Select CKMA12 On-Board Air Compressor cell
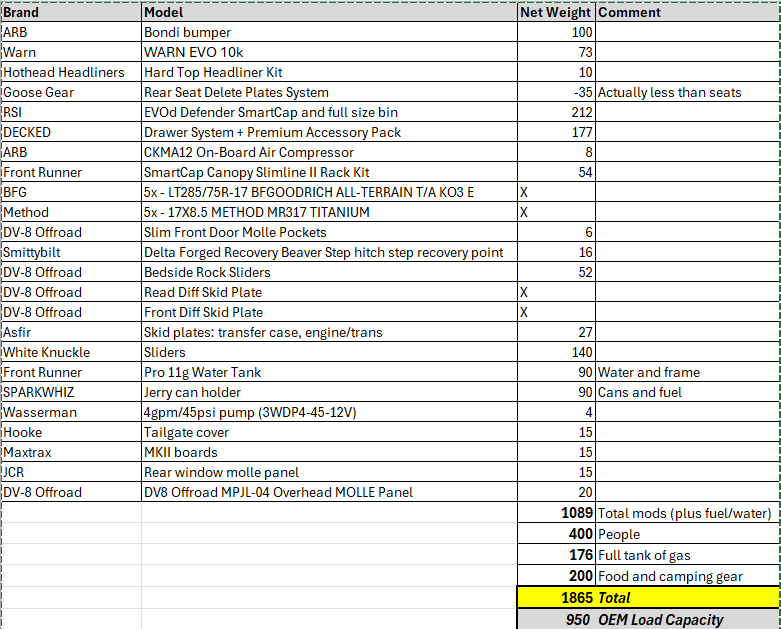 click(329, 152)
